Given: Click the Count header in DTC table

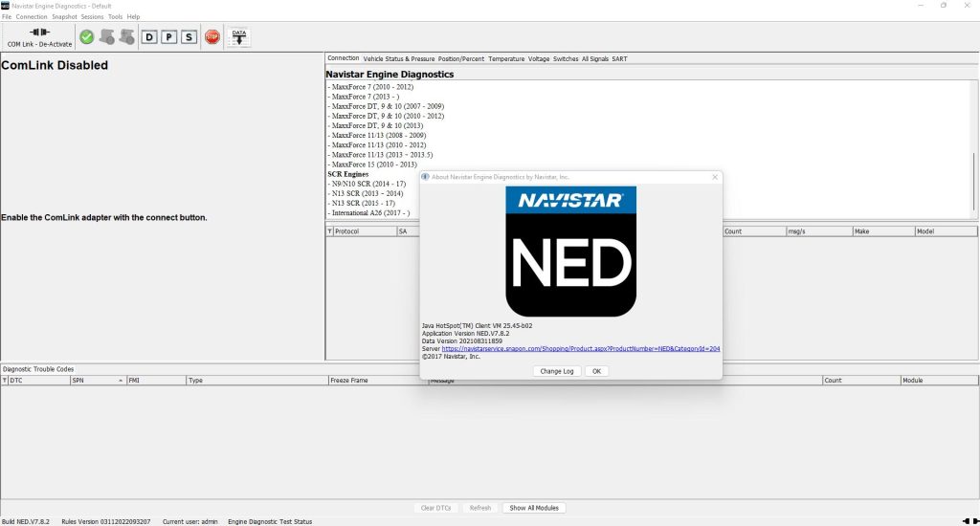Looking at the screenshot, I should [x=861, y=380].
